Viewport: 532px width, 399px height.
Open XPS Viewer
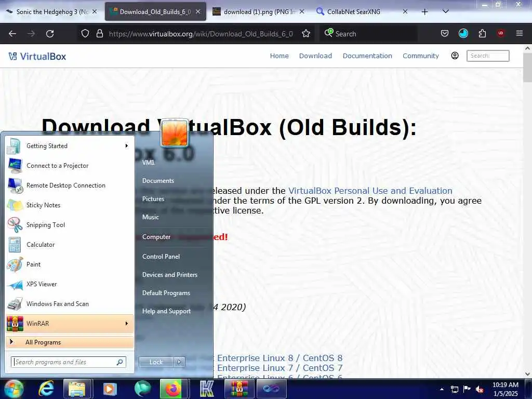(70, 284)
